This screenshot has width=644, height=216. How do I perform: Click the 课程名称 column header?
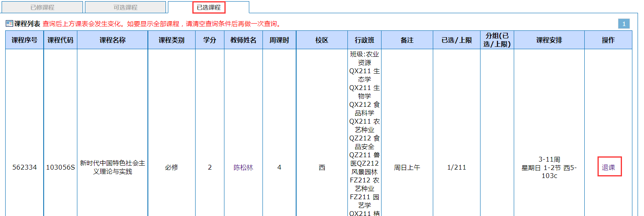pyautogui.click(x=112, y=40)
